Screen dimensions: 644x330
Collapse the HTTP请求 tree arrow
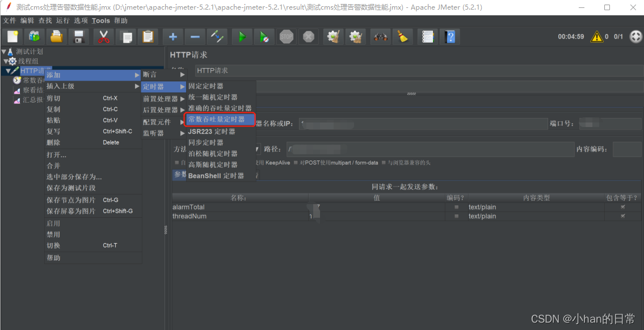8,71
